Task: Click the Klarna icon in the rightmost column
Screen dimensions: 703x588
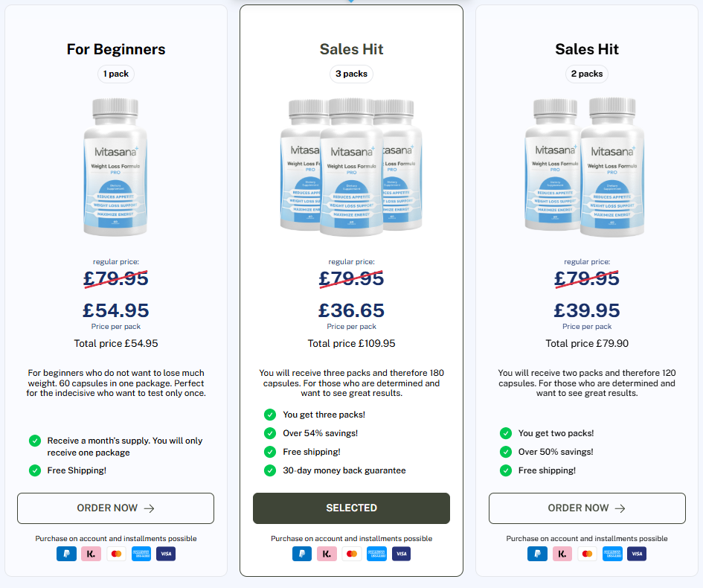Action: coord(562,554)
